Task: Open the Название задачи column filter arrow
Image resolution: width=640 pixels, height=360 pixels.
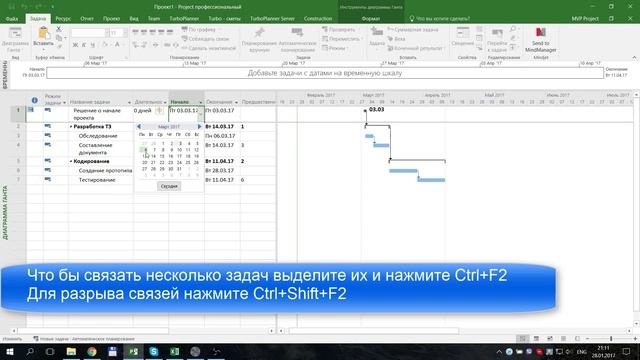Action: 129,102
